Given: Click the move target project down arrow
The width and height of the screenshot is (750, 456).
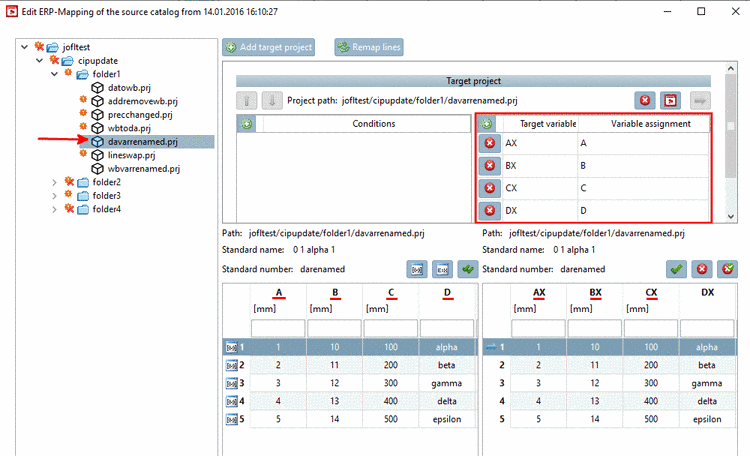Looking at the screenshot, I should tap(272, 101).
